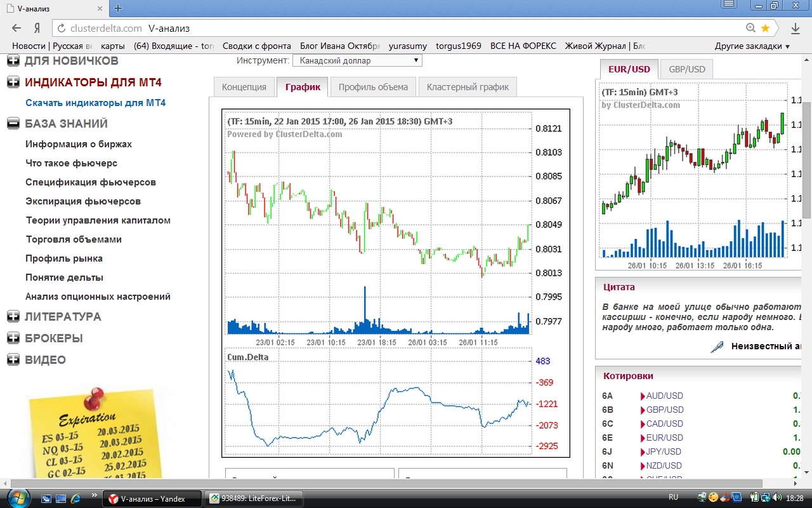Collapse the 'БАЗА ЗНАНИЙ' section

(x=13, y=124)
